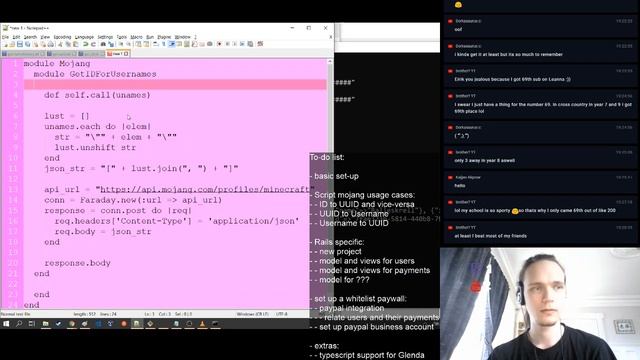Toggle the highlighted Indent Guide icon
The width and height of the screenshot is (640, 360).
pos(171,44)
